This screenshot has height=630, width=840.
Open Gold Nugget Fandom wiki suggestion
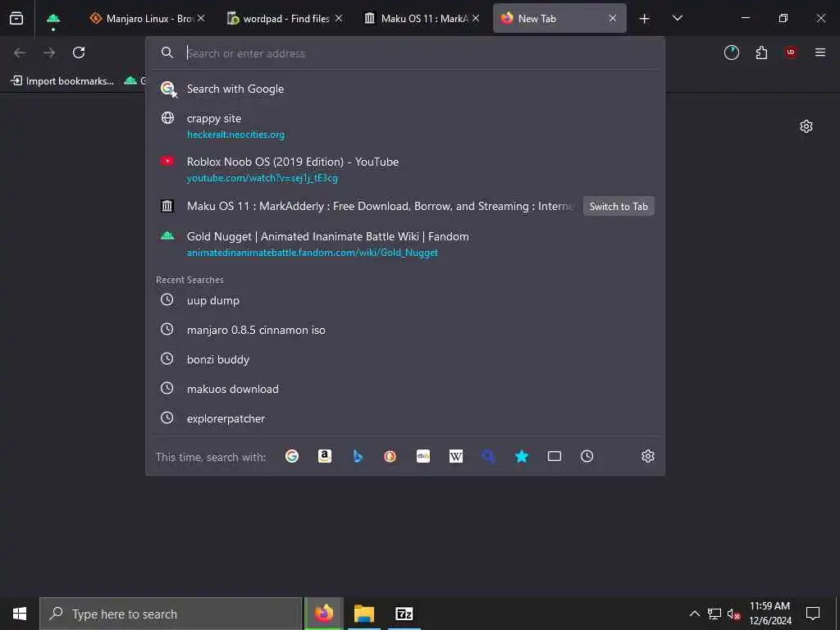[405, 244]
